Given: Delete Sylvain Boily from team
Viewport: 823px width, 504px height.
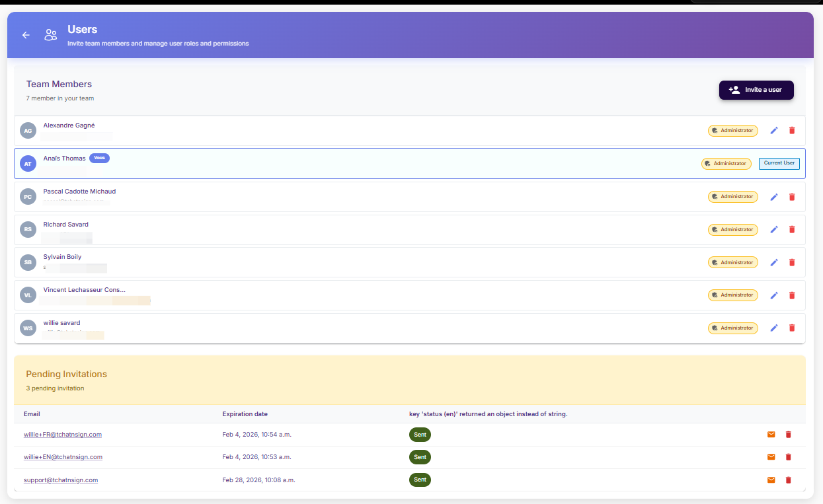Looking at the screenshot, I should coord(792,262).
